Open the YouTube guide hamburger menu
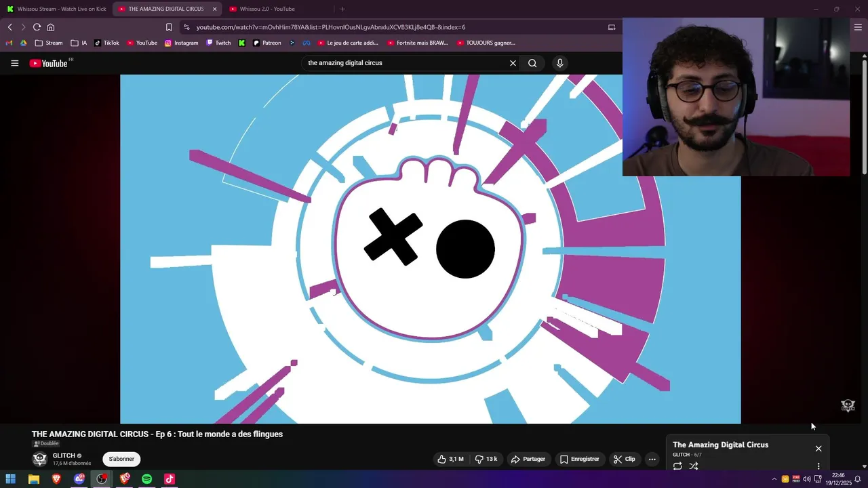 coord(14,63)
